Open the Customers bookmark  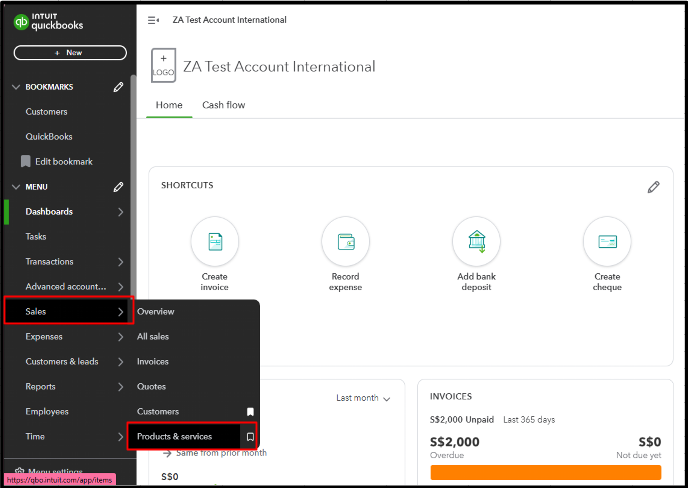(47, 112)
